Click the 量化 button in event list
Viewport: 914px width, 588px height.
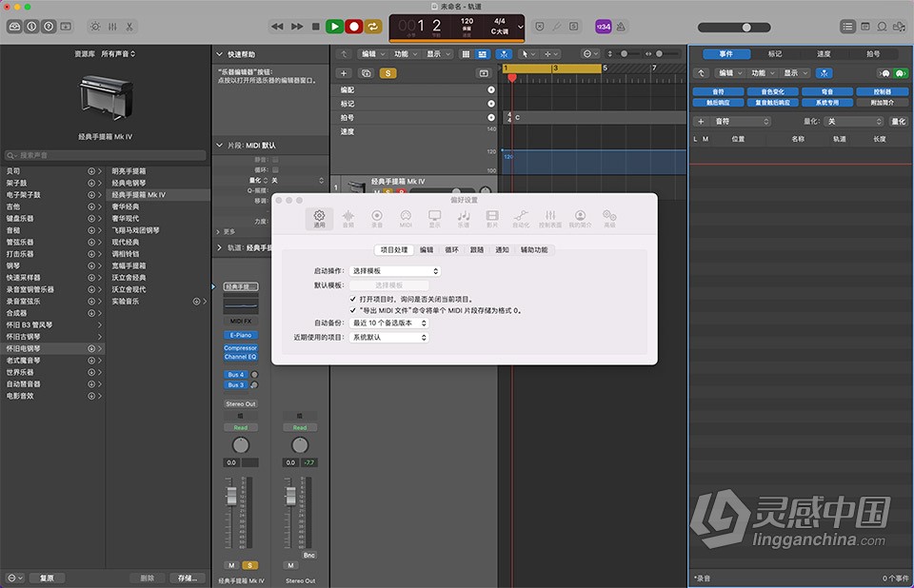point(898,121)
